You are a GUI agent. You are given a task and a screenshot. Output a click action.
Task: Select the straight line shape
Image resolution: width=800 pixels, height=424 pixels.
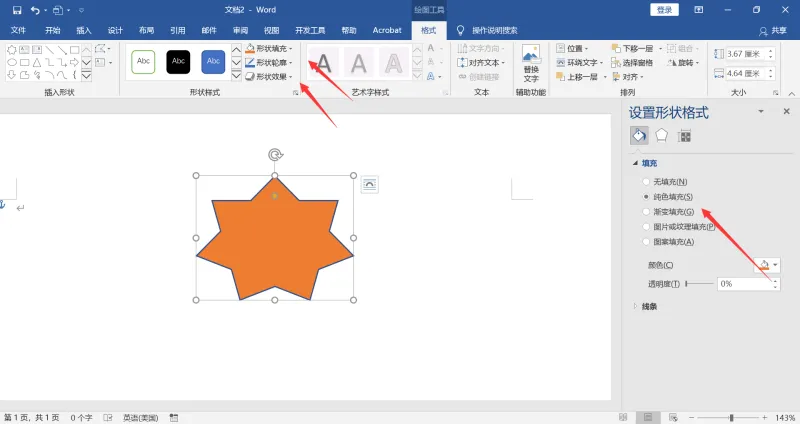pos(49,50)
